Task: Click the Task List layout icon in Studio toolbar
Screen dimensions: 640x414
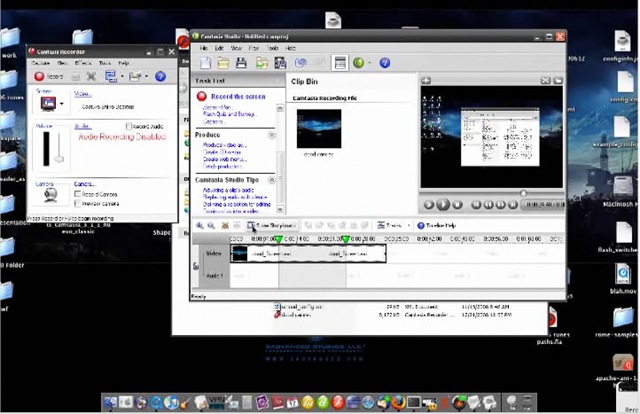Action: tap(340, 63)
